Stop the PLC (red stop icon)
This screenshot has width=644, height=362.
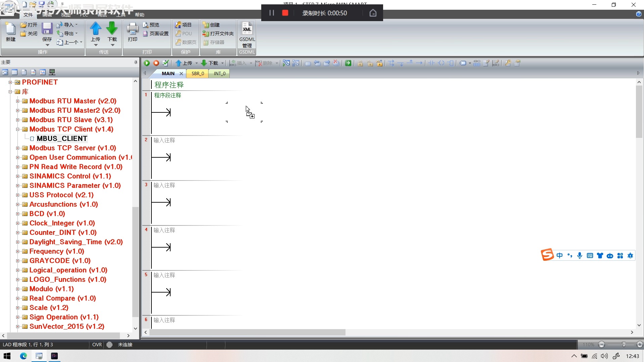pyautogui.click(x=156, y=63)
